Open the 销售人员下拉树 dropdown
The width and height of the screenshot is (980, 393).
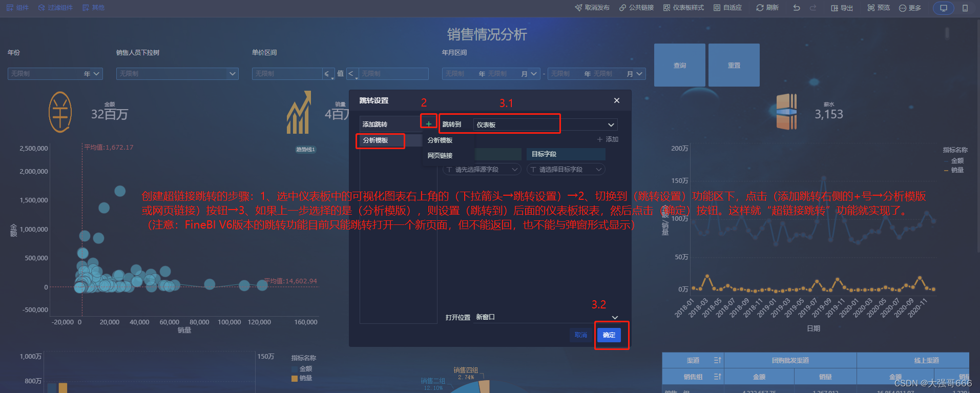point(178,74)
